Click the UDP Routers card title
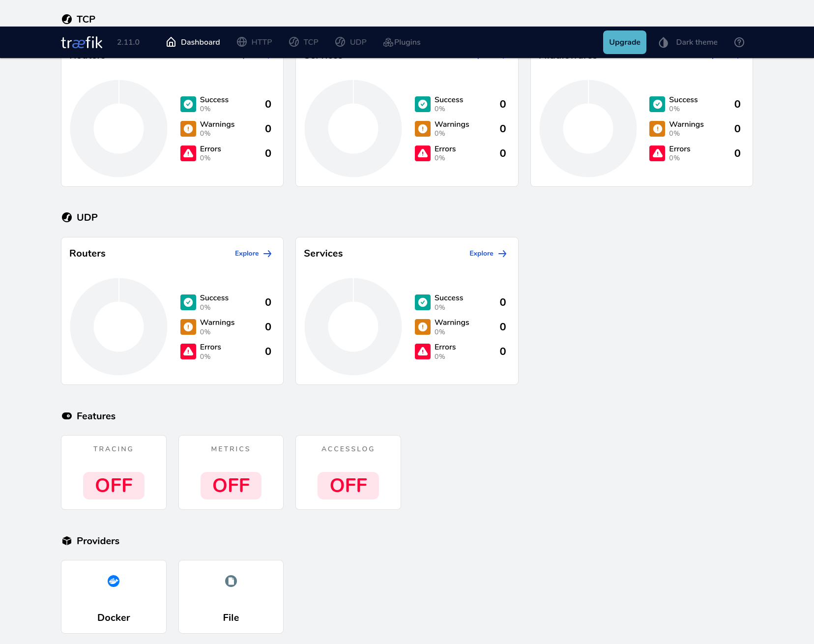814x644 pixels. (87, 254)
